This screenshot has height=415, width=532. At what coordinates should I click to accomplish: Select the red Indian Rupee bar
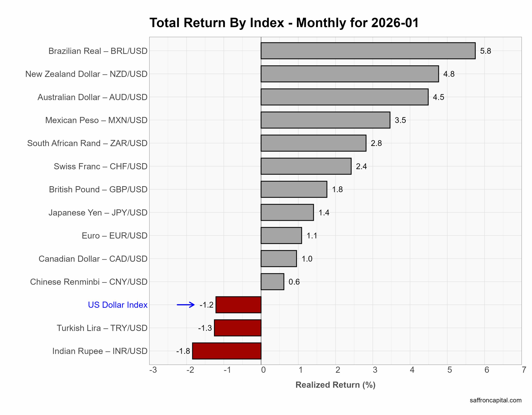click(x=227, y=351)
